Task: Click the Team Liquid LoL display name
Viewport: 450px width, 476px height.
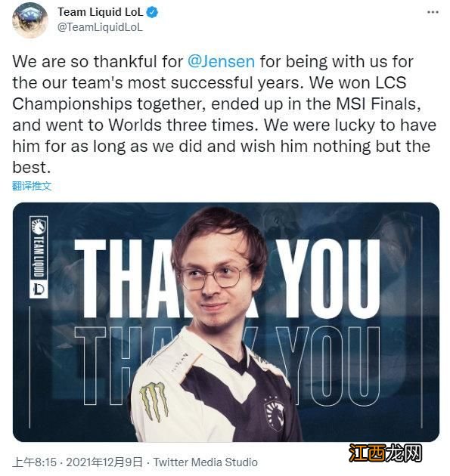Action: pyautogui.click(x=101, y=12)
